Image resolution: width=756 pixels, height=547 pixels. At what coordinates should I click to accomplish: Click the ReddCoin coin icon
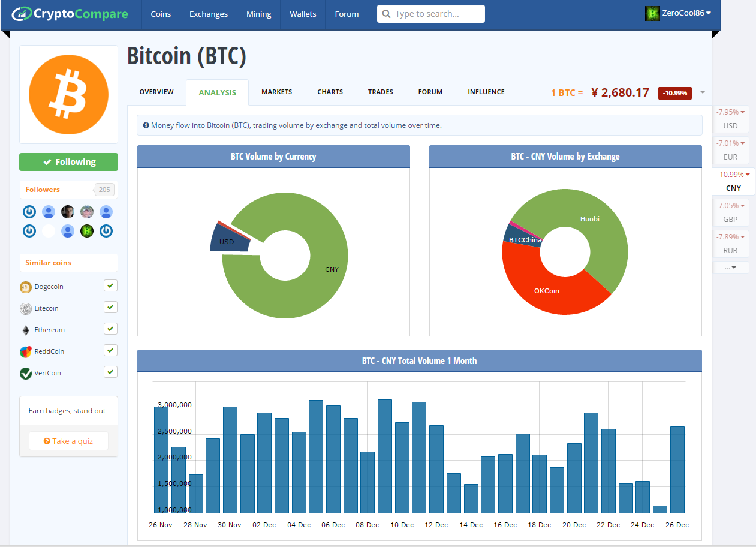click(25, 352)
